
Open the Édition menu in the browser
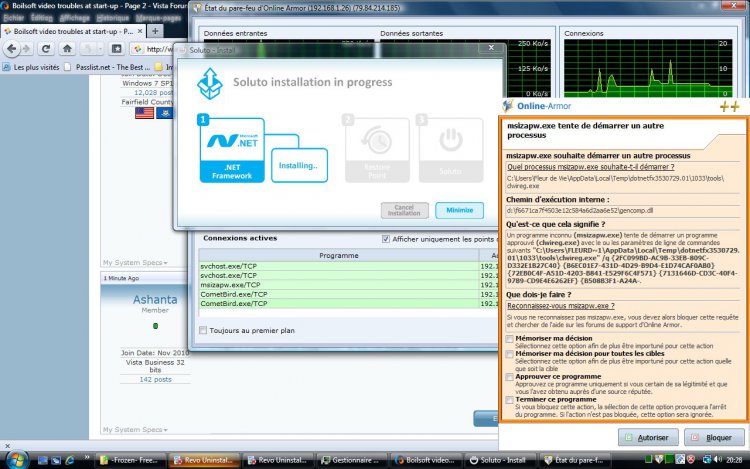[x=41, y=18]
